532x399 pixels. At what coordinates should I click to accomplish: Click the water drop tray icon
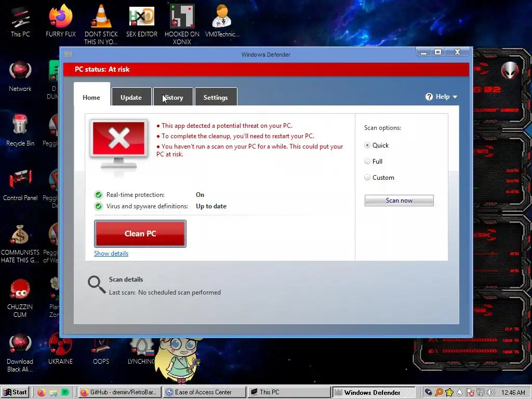[459, 393]
